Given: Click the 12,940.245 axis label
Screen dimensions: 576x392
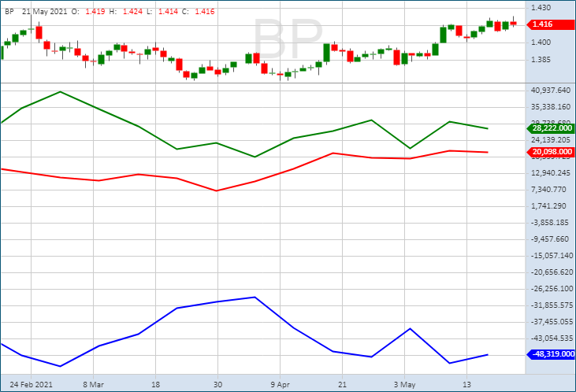Looking at the screenshot, I should pos(551,173).
